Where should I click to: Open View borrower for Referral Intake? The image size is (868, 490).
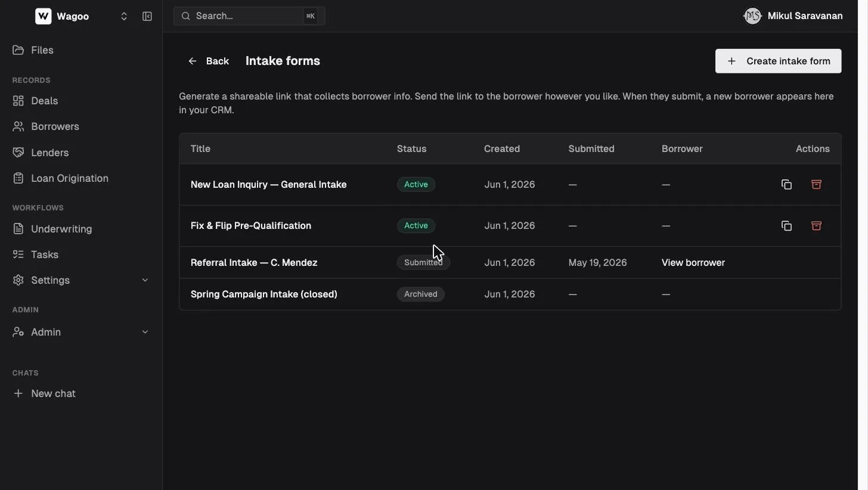point(693,262)
